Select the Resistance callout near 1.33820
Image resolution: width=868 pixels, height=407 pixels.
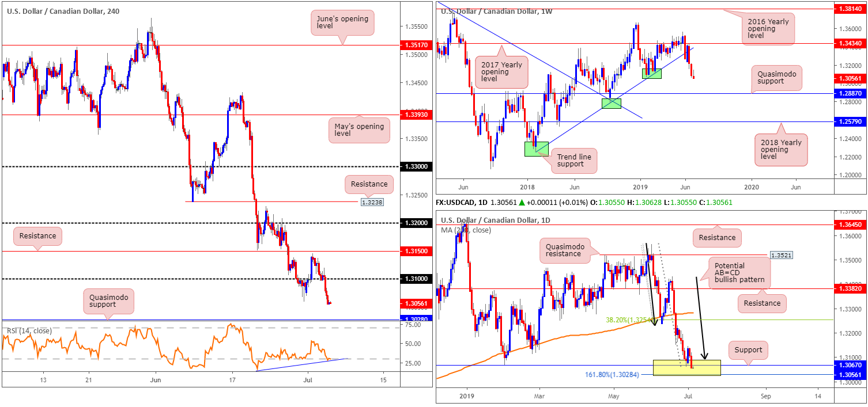(x=762, y=303)
